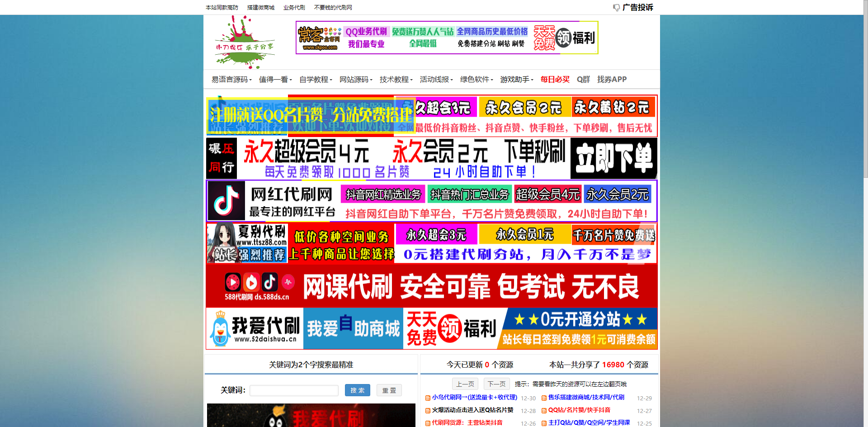Click the 广告投诉 speech bubble icon
Image resolution: width=868 pixels, height=427 pixels.
coord(616,8)
